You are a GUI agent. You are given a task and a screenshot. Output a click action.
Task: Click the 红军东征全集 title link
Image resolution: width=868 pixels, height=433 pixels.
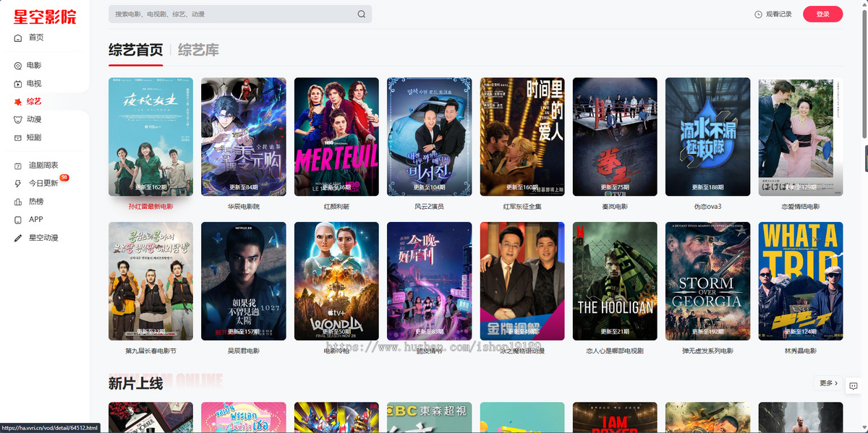coord(522,206)
